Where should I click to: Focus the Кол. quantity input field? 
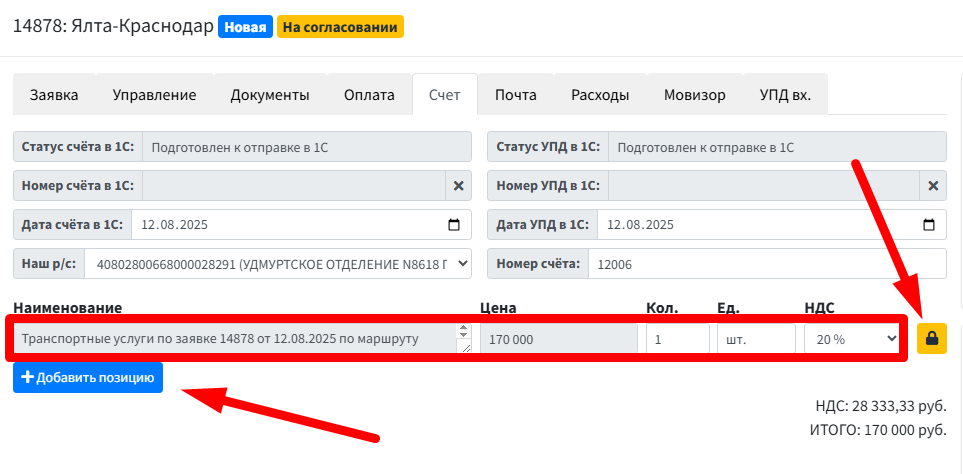[677, 339]
